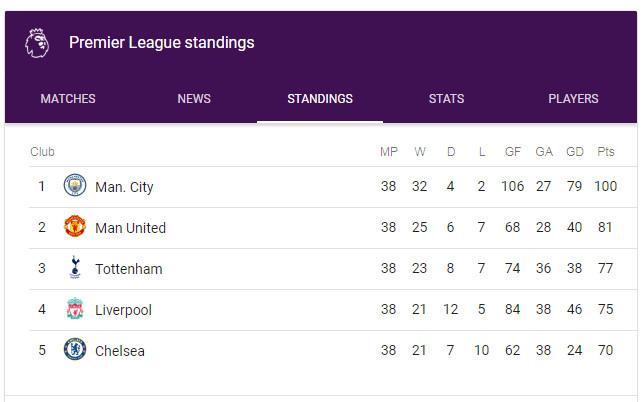644x402 pixels.
Task: Click the Club column header
Action: [x=42, y=152]
